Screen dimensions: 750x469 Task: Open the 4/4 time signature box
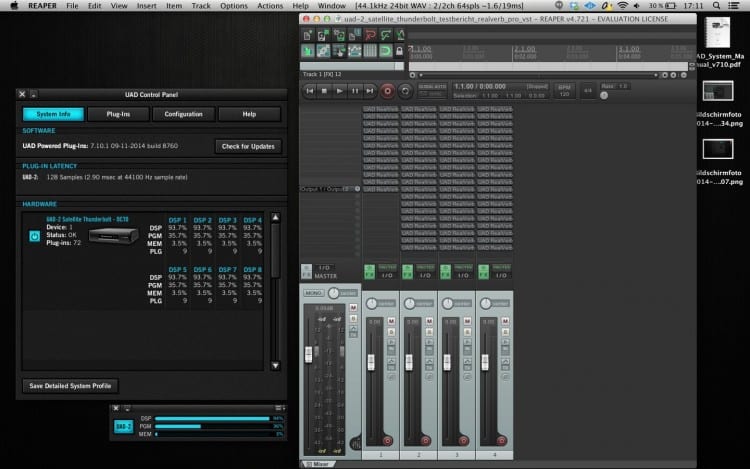(x=588, y=91)
